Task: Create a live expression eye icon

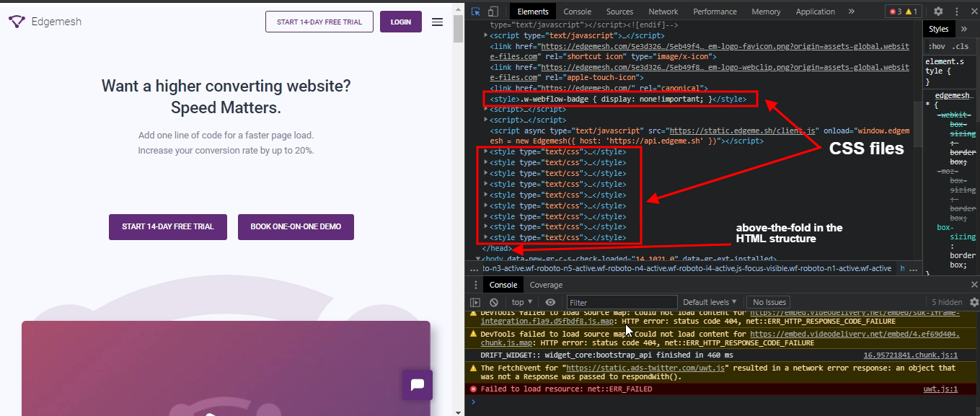Action: [x=550, y=302]
